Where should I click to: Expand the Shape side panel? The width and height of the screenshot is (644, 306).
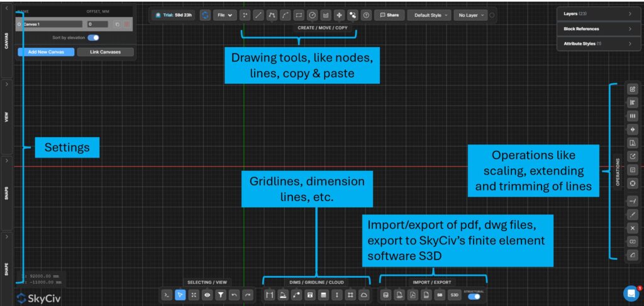click(6, 269)
